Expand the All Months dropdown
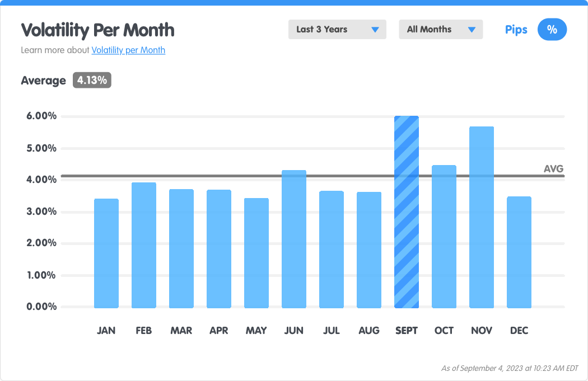This screenshot has width=588, height=381. click(440, 30)
